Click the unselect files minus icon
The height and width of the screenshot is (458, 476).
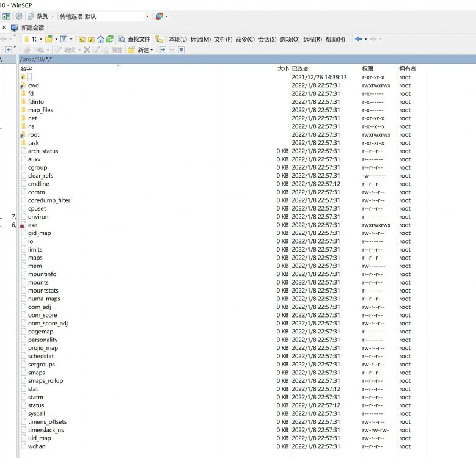click(x=172, y=49)
